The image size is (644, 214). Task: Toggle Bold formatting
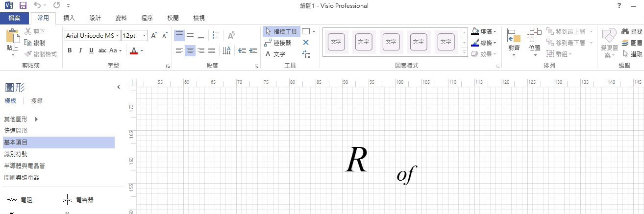click(x=70, y=50)
